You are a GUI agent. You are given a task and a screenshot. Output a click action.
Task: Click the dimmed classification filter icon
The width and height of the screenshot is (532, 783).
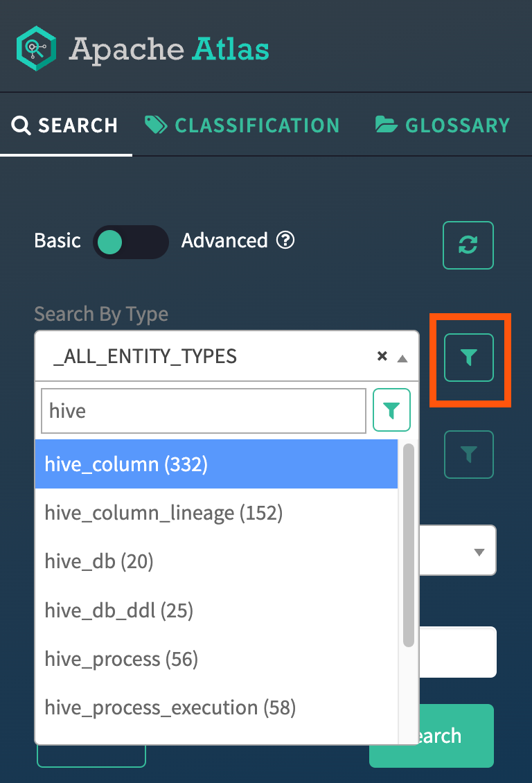(x=469, y=455)
